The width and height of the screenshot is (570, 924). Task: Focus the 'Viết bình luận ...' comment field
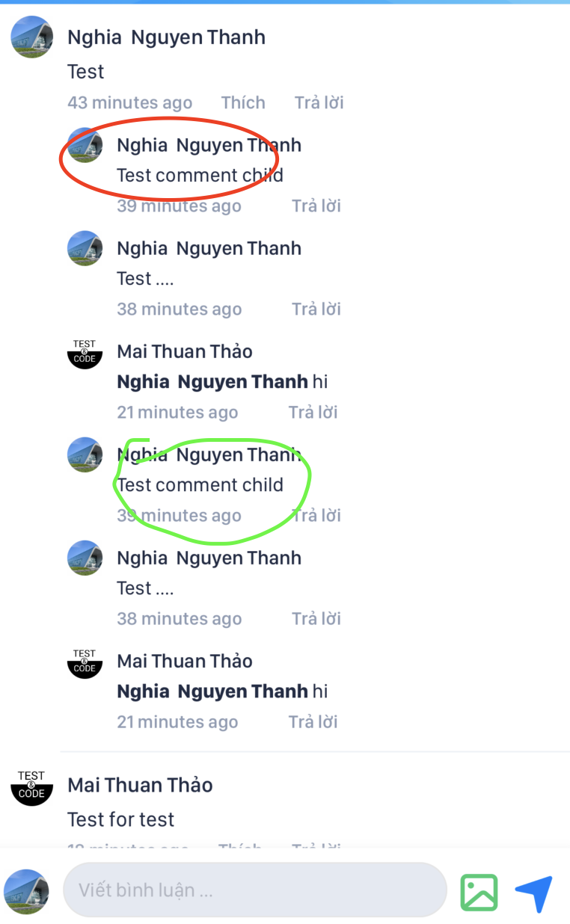(x=255, y=890)
